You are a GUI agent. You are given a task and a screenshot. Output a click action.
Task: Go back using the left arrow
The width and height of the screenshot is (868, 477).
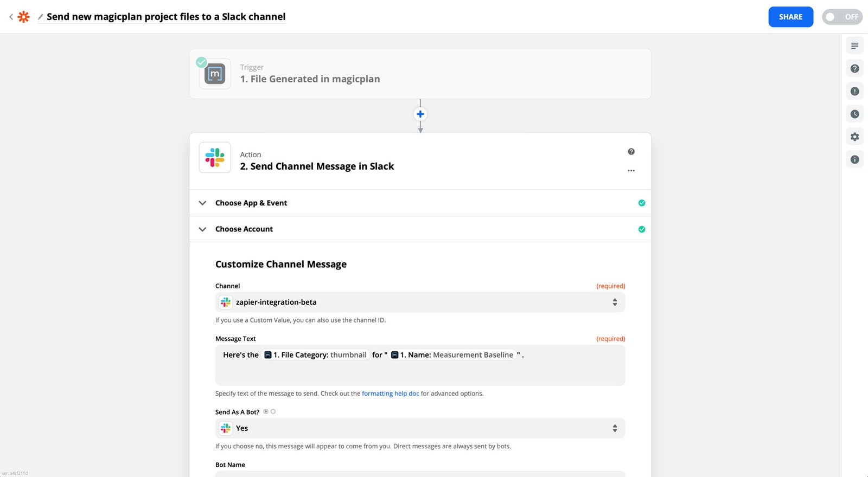(11, 17)
